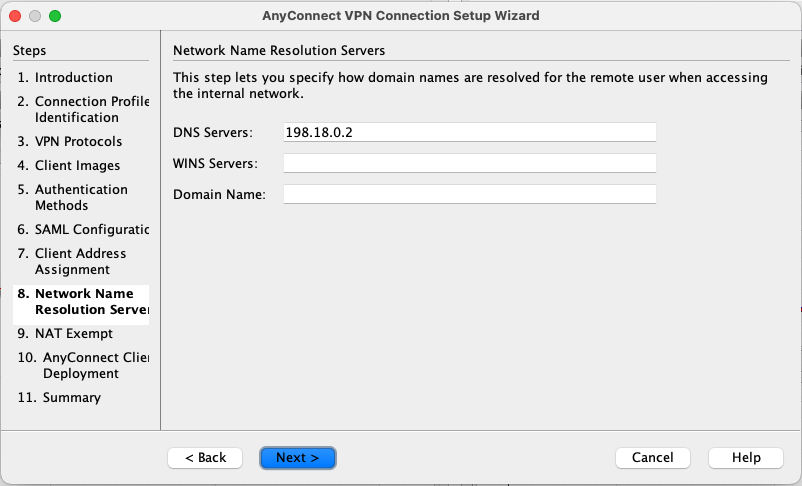Viewport: 802px width, 486px height.
Task: Click the green zoom window button
Action: coord(55,16)
